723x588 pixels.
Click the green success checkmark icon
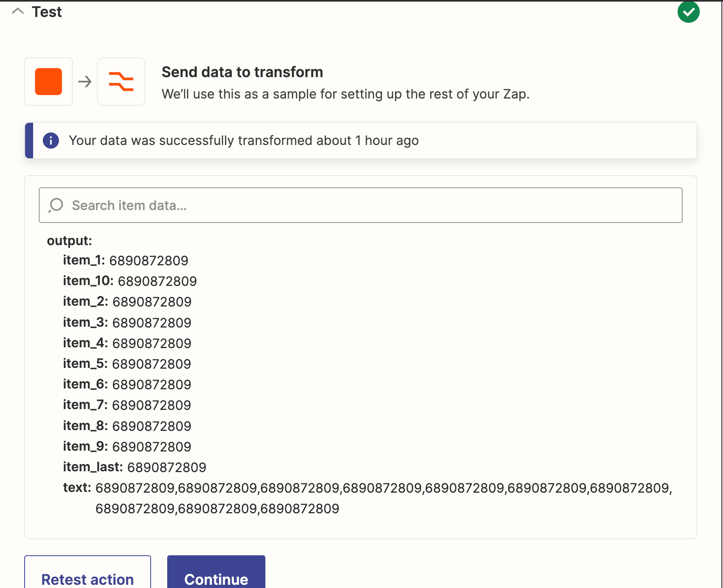click(688, 12)
